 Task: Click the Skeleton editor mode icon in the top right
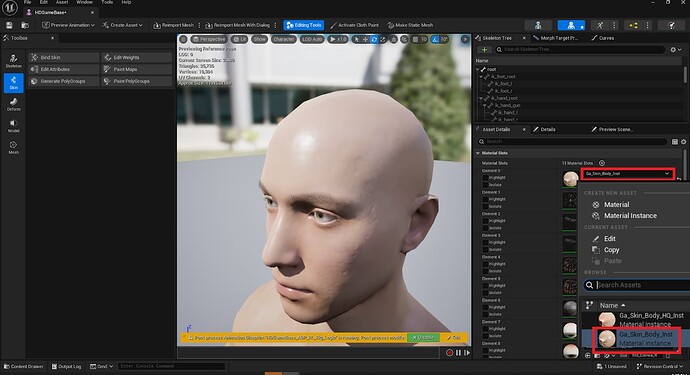(538, 26)
